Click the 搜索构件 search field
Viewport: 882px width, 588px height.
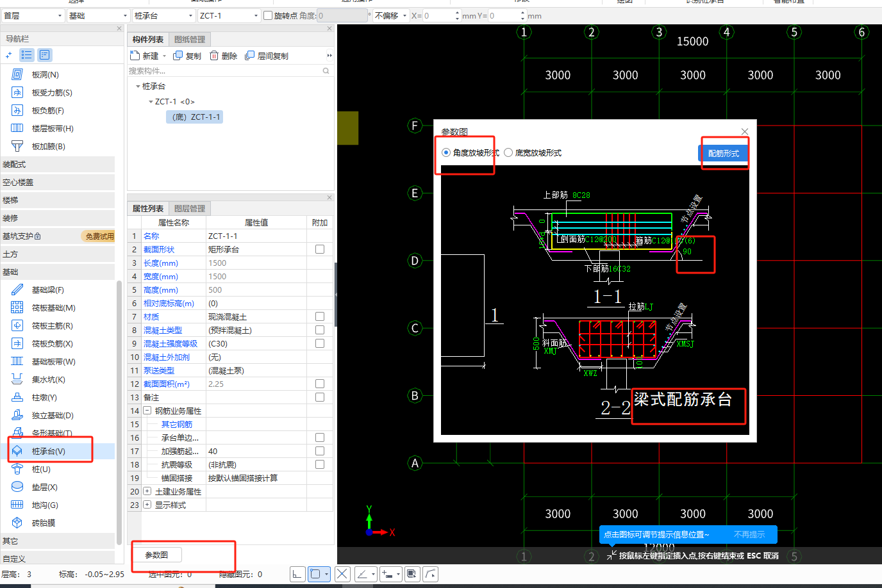click(x=224, y=71)
